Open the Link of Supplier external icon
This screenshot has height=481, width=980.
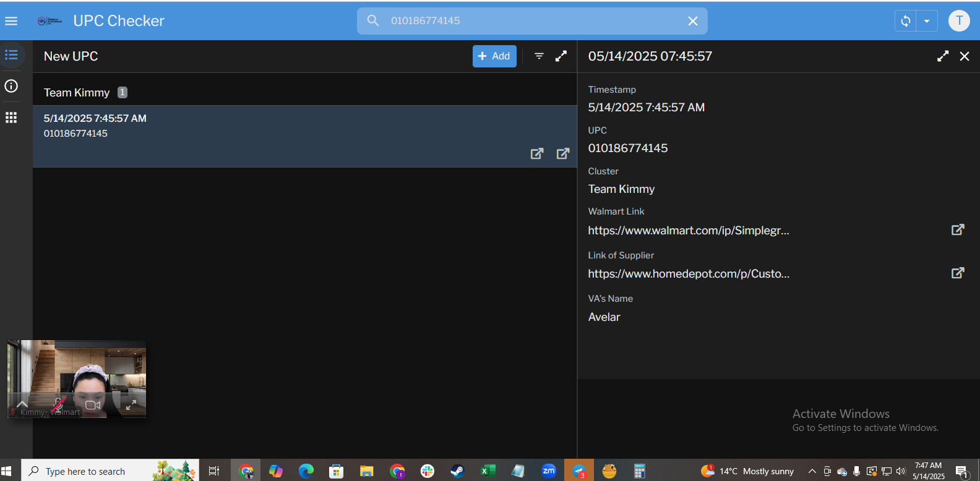(957, 273)
